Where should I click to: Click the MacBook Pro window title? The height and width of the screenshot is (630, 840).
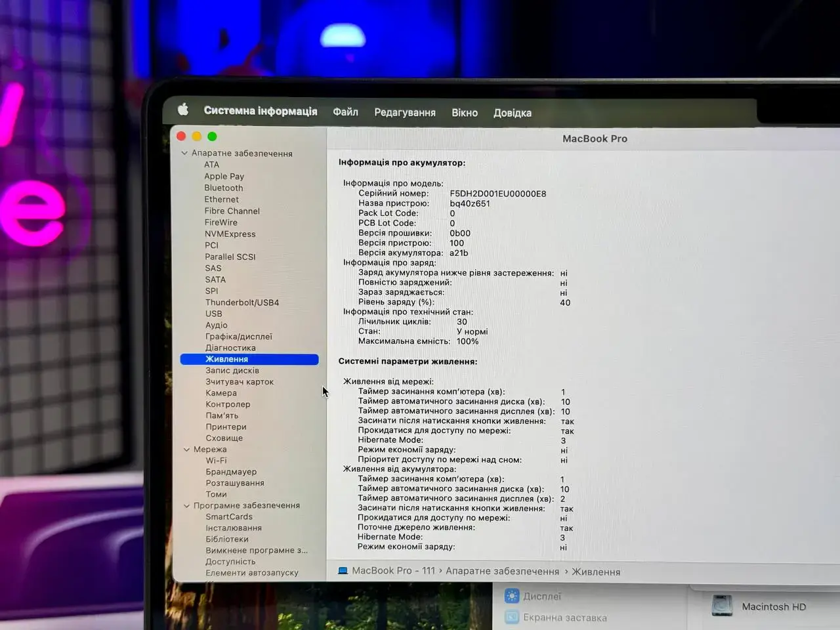point(595,138)
